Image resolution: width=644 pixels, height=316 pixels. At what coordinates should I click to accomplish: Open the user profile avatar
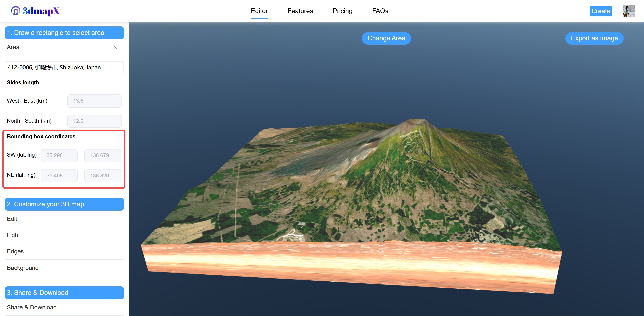[629, 11]
